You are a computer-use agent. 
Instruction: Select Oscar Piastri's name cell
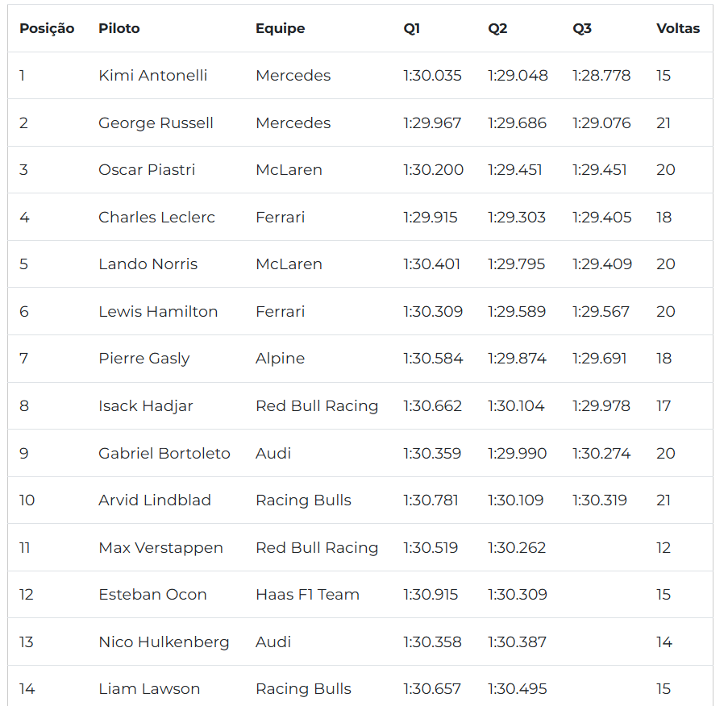click(x=147, y=170)
